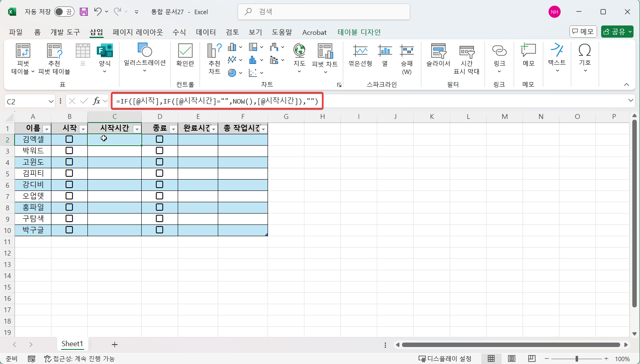Image resolution: width=640 pixels, height=364 pixels.
Task: Click the zoom in plus button
Action: click(x=606, y=359)
